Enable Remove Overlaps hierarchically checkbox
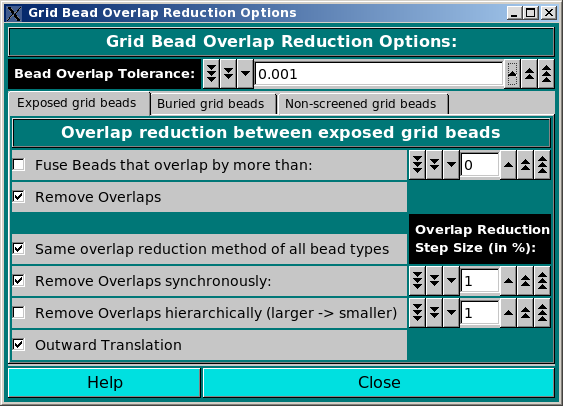Image resolution: width=563 pixels, height=406 pixels. (19, 313)
